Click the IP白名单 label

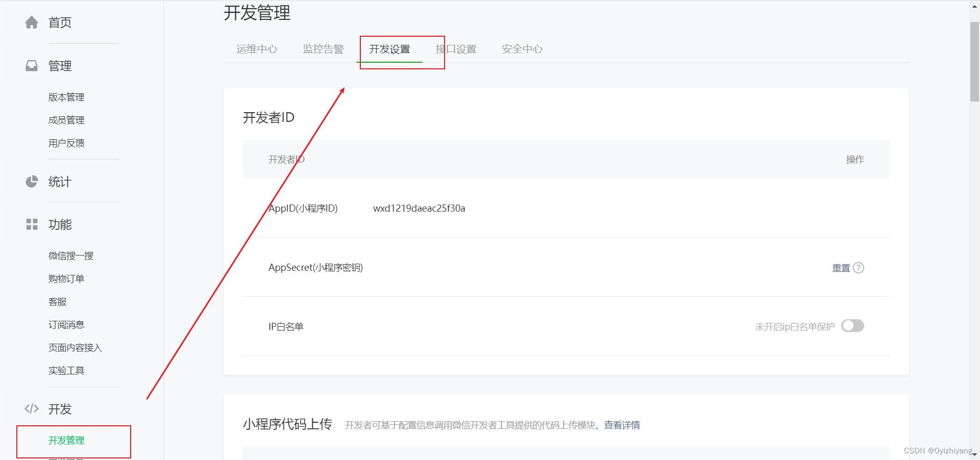pyautogui.click(x=286, y=326)
